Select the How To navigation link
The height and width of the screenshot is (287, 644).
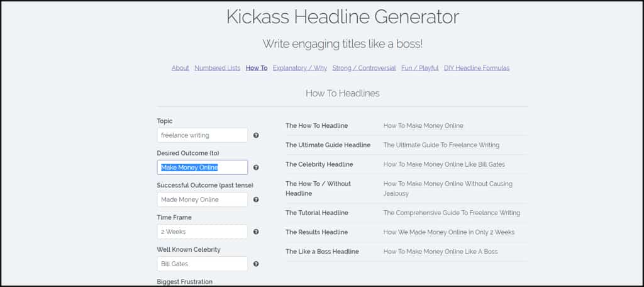pos(257,68)
